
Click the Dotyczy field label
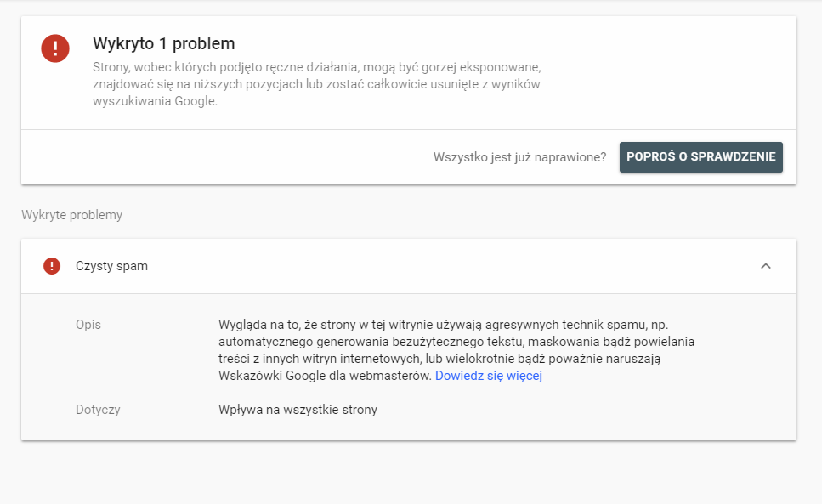98,410
